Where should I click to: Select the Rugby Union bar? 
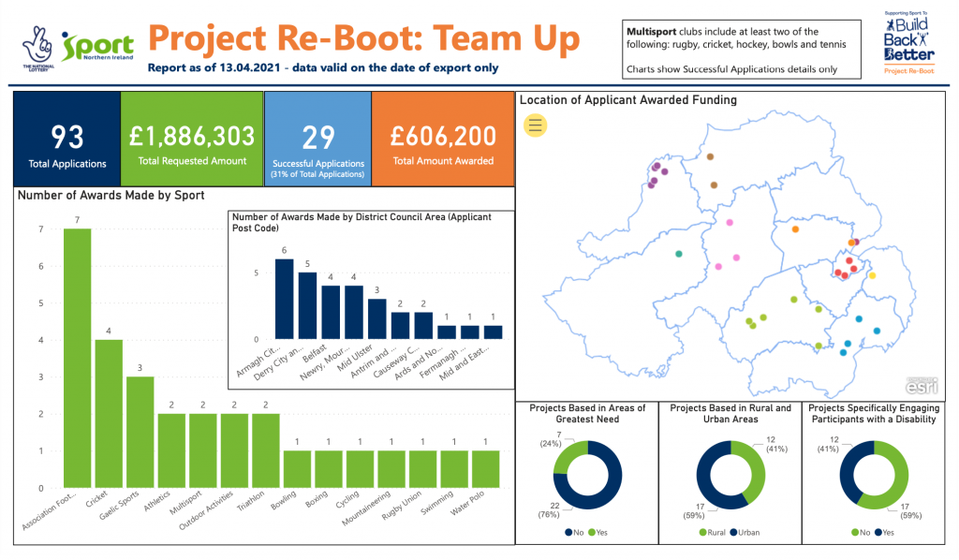[422, 469]
